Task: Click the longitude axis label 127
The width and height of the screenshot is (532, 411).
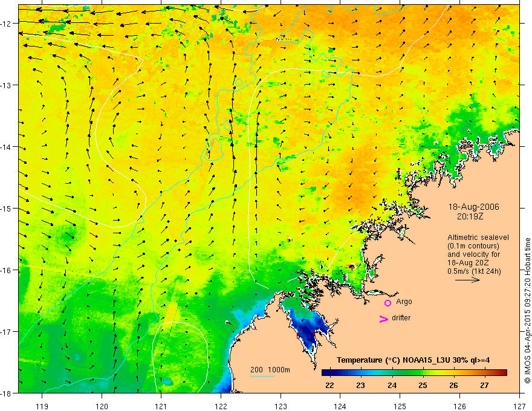Action: coord(519,406)
